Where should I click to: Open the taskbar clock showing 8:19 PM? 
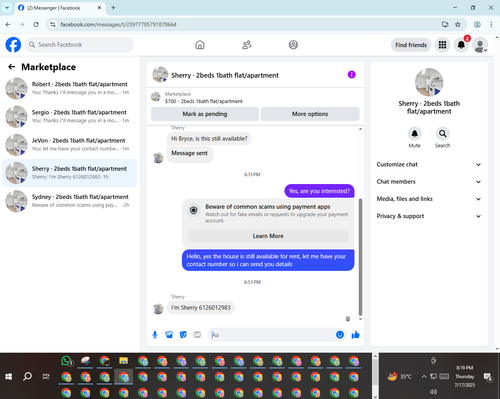(x=465, y=376)
